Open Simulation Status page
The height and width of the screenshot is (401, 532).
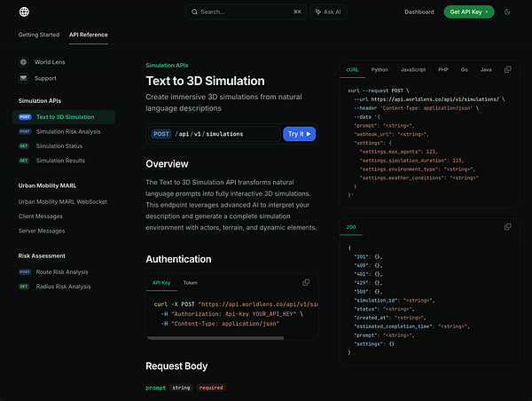pos(59,146)
